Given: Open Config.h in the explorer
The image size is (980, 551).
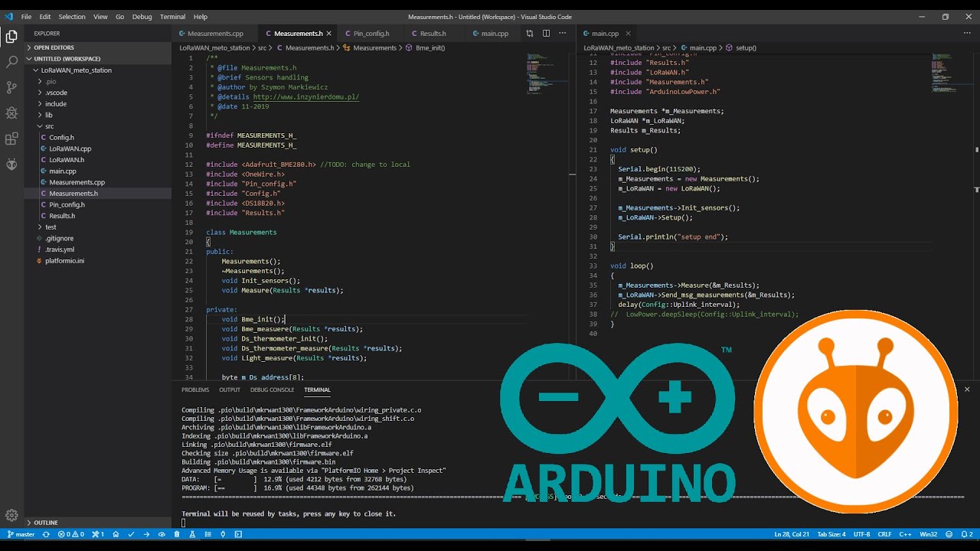Looking at the screenshot, I should click(x=98, y=138).
